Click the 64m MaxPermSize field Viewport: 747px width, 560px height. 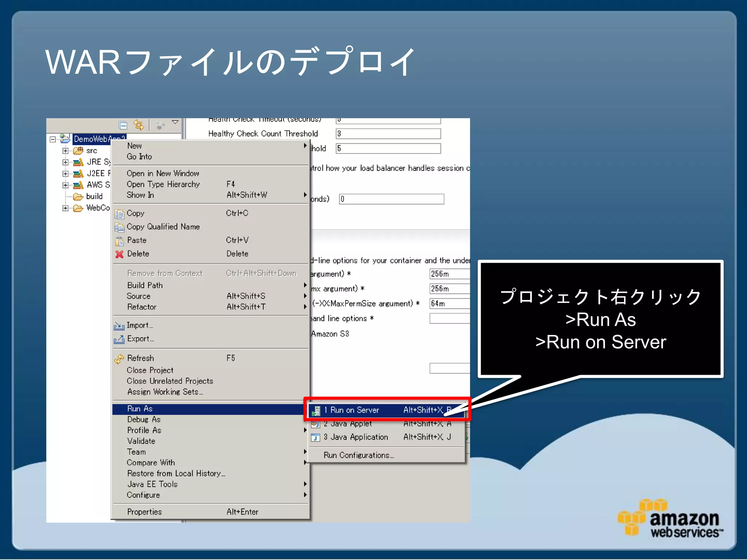450,304
